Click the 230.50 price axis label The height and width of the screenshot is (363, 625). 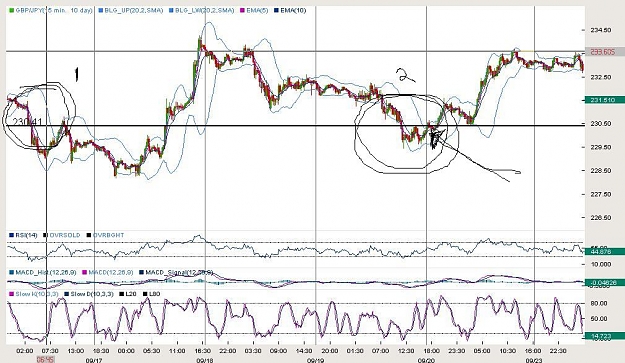601,124
